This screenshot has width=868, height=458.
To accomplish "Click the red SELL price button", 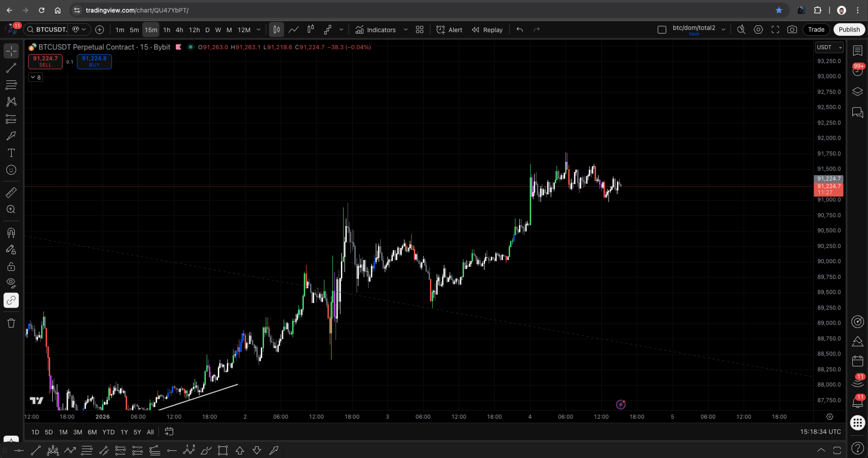I will coord(45,61).
